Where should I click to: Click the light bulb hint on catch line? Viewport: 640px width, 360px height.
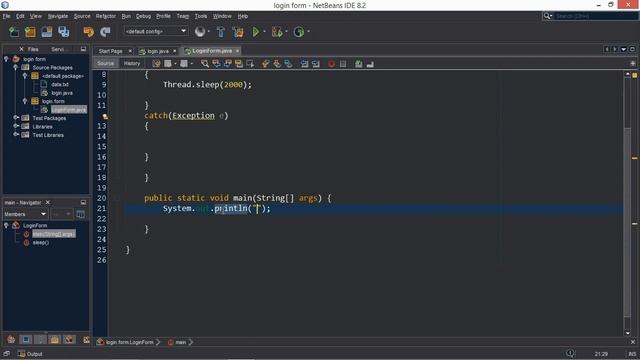(x=105, y=116)
